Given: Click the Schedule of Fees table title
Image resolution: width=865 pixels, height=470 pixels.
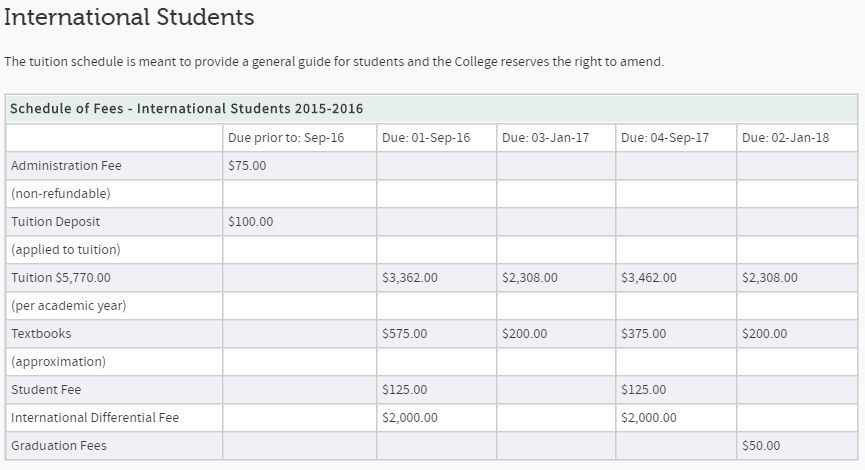Looking at the screenshot, I should [x=186, y=108].
